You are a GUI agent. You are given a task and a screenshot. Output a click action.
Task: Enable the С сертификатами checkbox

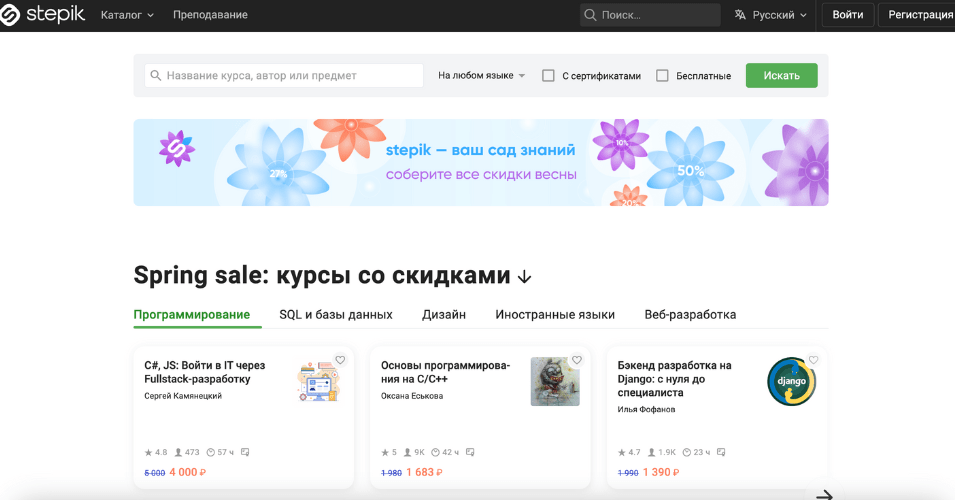[548, 76]
